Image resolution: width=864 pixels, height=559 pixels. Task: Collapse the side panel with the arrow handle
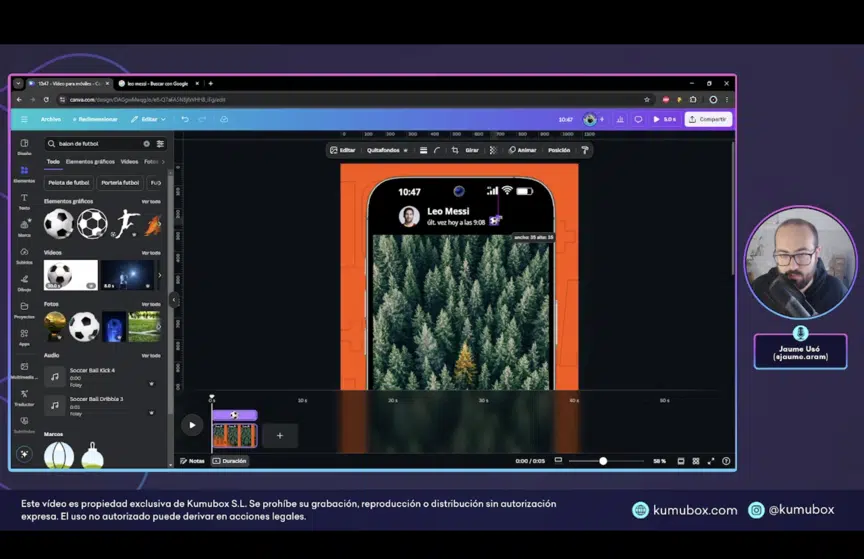pos(174,300)
